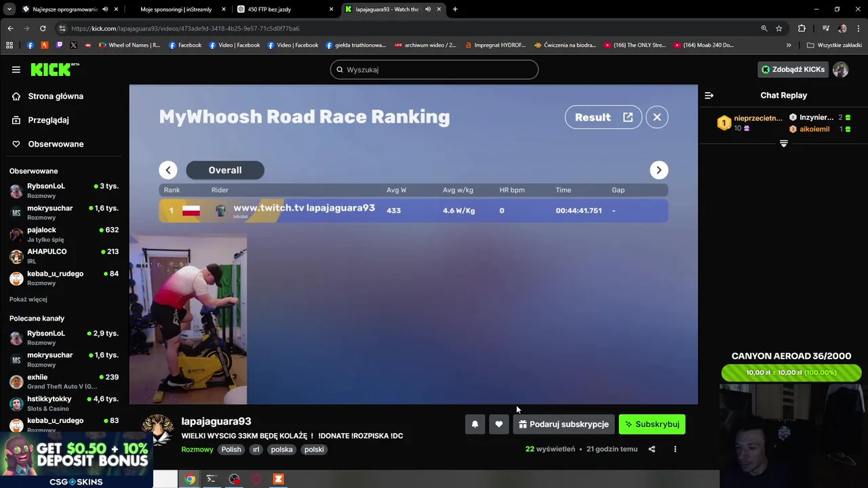868x488 pixels.
Task: Open the hstikkytokky recommended channel
Action: (64, 403)
